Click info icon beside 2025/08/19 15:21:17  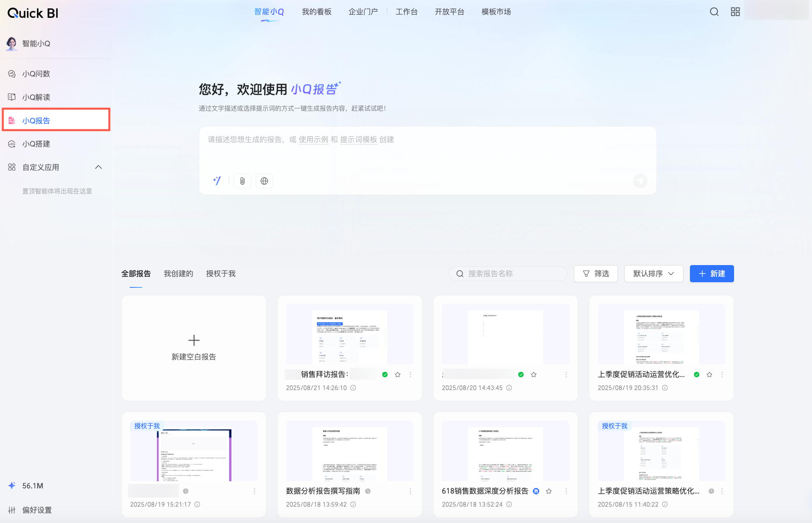click(197, 504)
